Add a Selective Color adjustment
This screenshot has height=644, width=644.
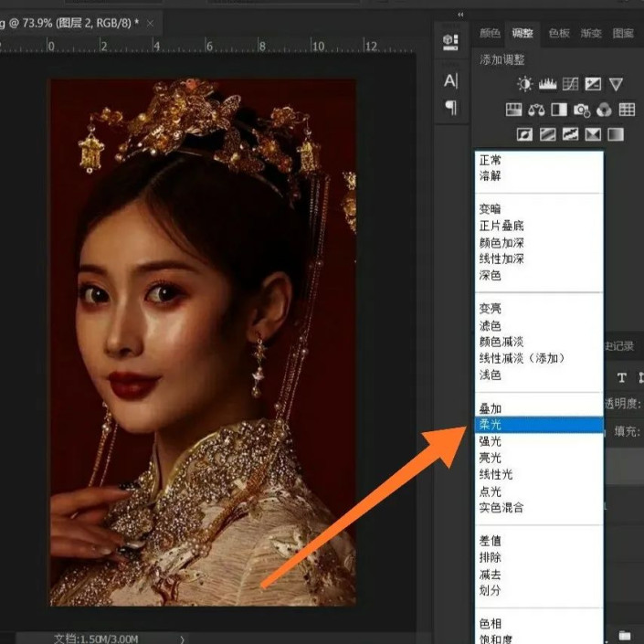[x=593, y=134]
